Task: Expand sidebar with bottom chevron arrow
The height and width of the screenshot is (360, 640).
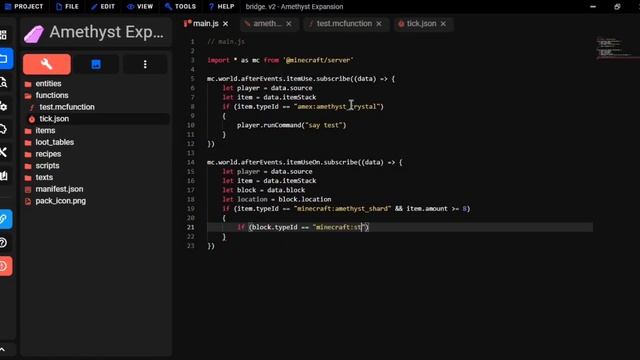Action: pyautogui.click(x=3, y=350)
